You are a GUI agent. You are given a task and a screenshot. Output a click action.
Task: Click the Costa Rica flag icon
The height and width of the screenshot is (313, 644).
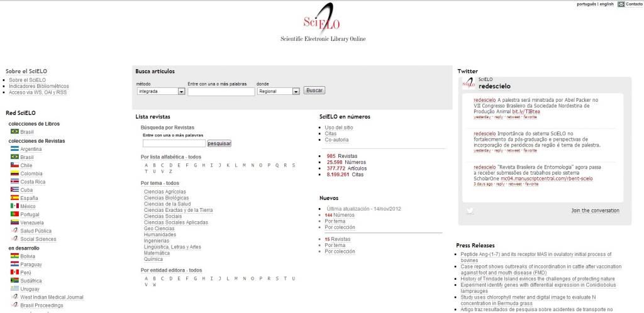(x=15, y=182)
